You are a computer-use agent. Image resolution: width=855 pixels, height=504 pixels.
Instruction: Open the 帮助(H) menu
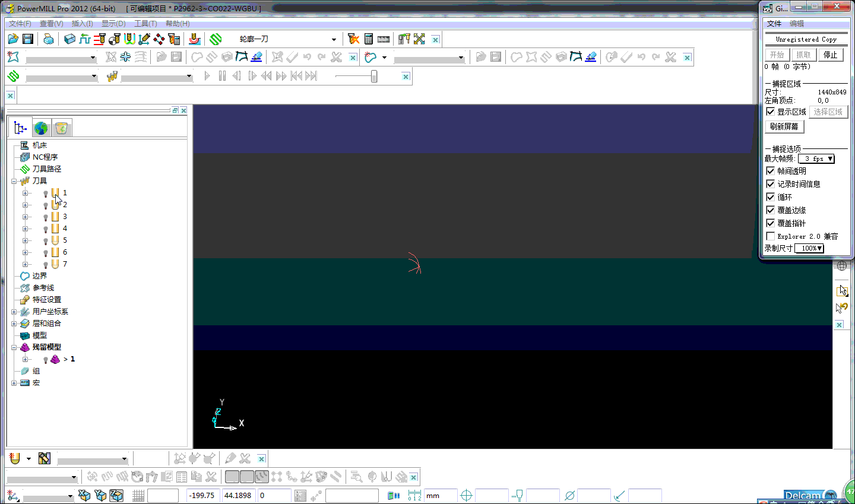click(178, 24)
